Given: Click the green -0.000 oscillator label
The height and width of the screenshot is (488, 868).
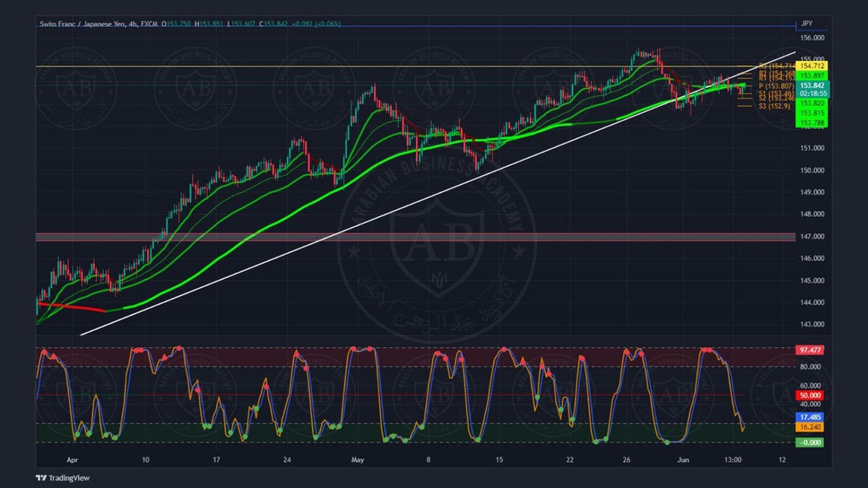Looking at the screenshot, I should [x=810, y=442].
